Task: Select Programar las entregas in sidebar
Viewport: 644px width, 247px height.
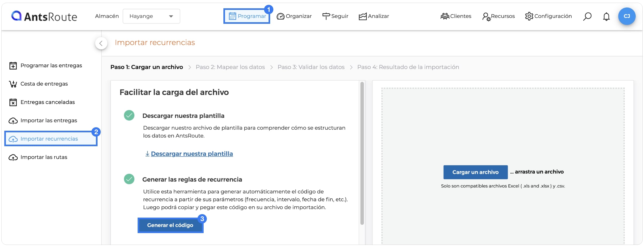Action: 46,65
